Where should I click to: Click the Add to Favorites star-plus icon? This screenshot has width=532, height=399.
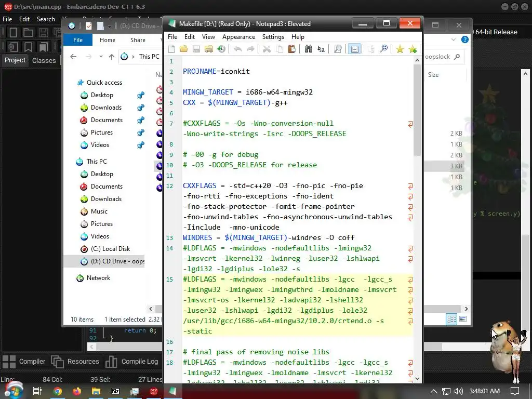413,49
